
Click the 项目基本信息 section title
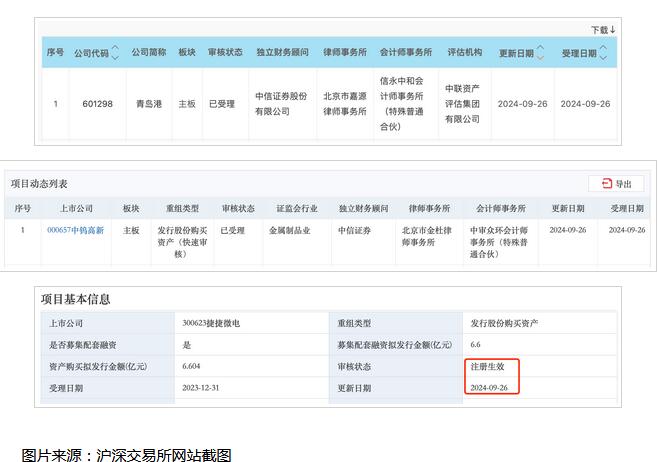(75, 299)
